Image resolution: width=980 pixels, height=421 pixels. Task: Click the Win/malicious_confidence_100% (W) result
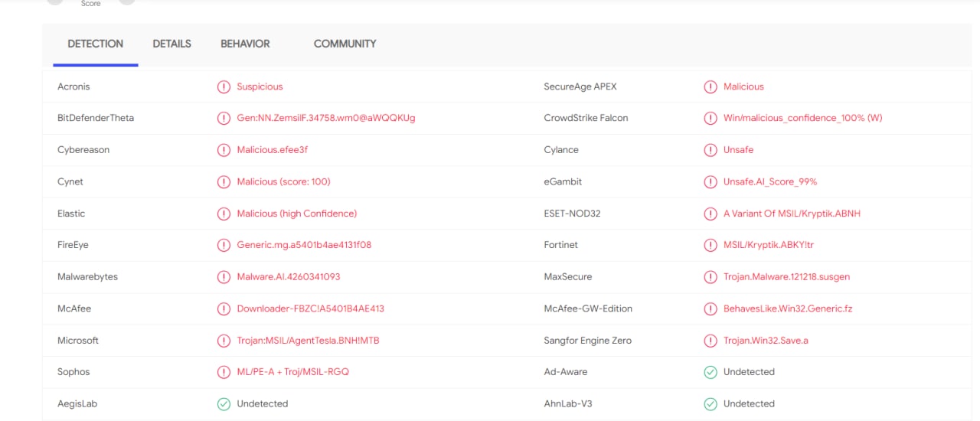(803, 118)
